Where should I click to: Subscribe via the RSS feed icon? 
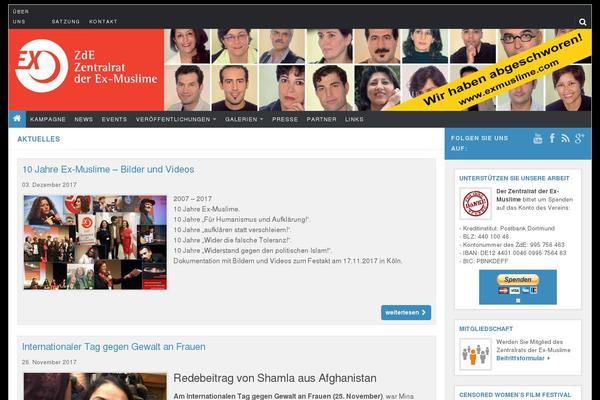point(565,139)
